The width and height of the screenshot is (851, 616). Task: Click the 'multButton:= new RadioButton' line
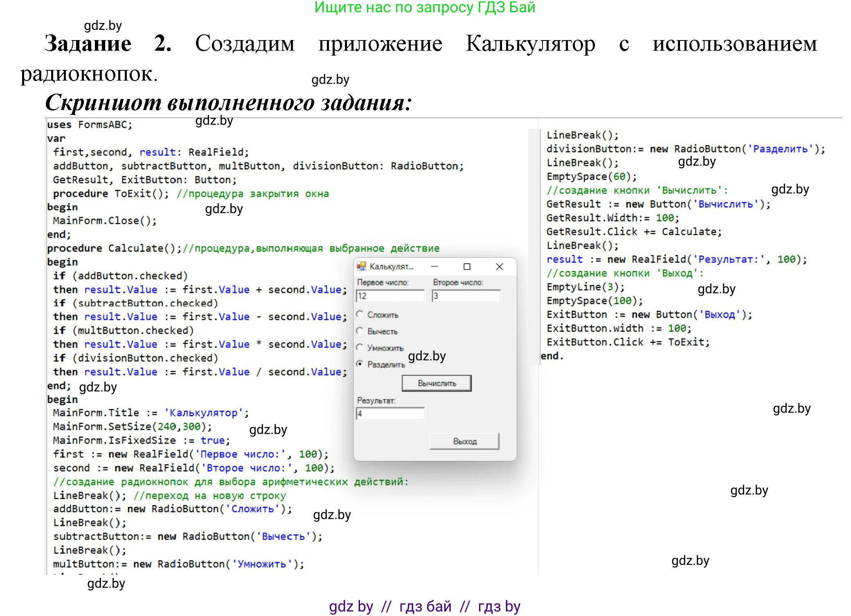point(179,564)
